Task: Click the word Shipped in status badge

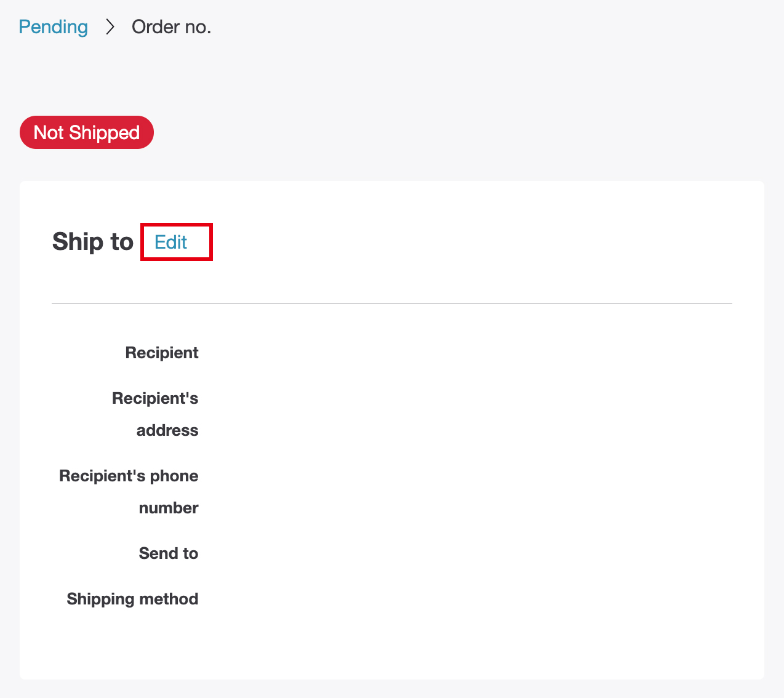Action: (x=104, y=132)
